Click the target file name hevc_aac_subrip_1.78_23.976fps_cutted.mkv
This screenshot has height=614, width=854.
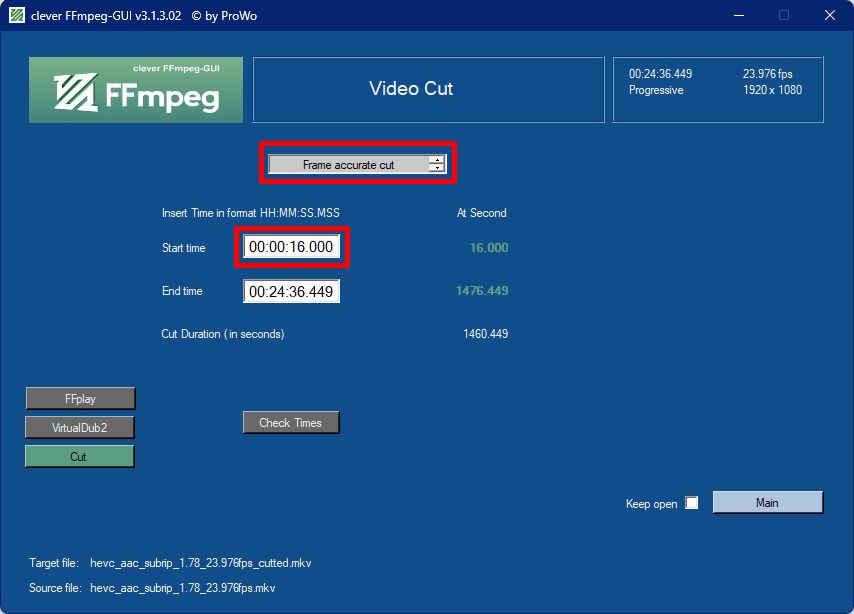point(200,563)
